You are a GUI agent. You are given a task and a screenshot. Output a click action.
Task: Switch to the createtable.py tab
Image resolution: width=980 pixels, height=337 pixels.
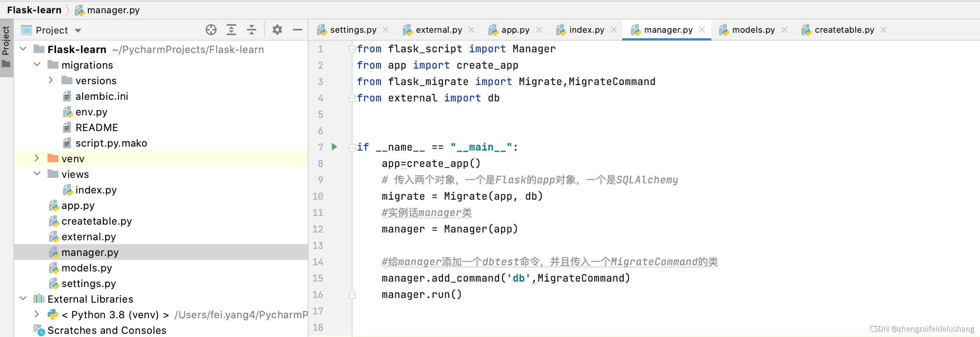(x=844, y=30)
